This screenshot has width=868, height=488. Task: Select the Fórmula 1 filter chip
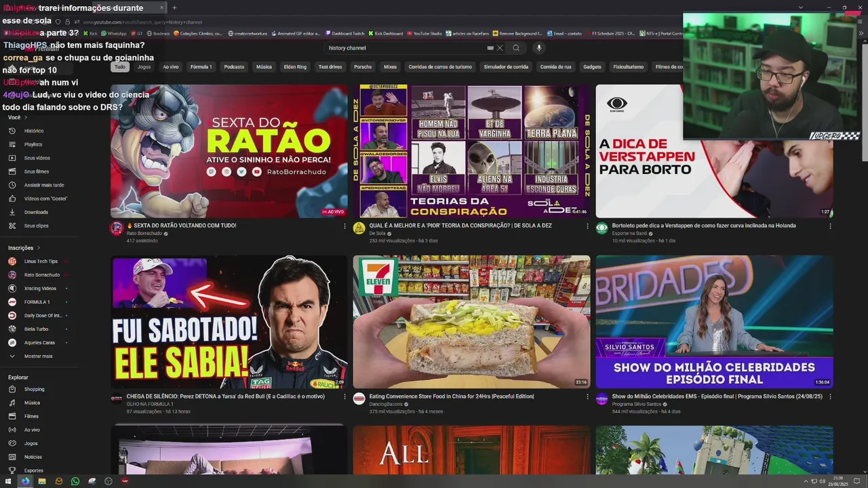201,67
